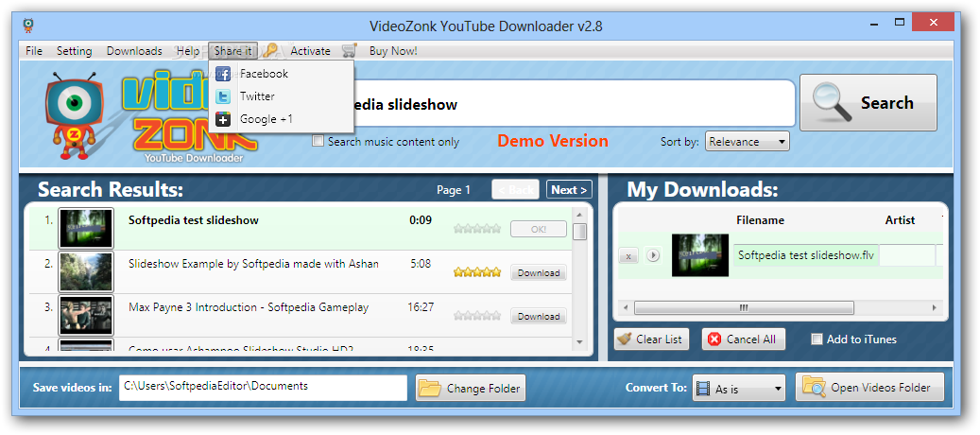
Task: Choose Activate from the menu bar
Action: [x=311, y=51]
